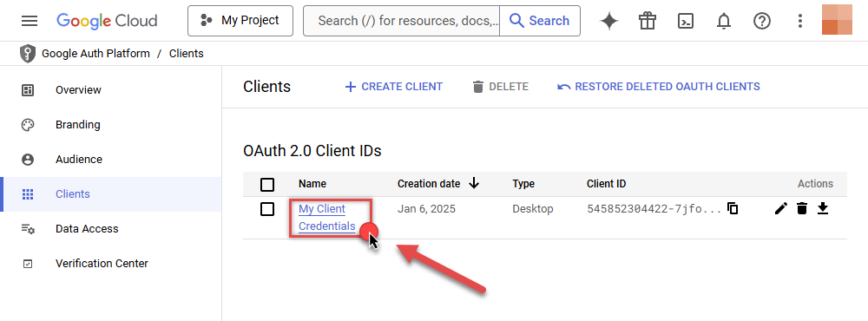This screenshot has height=321, width=868.
Task: Select the Clients sidebar item
Action: tap(111, 194)
